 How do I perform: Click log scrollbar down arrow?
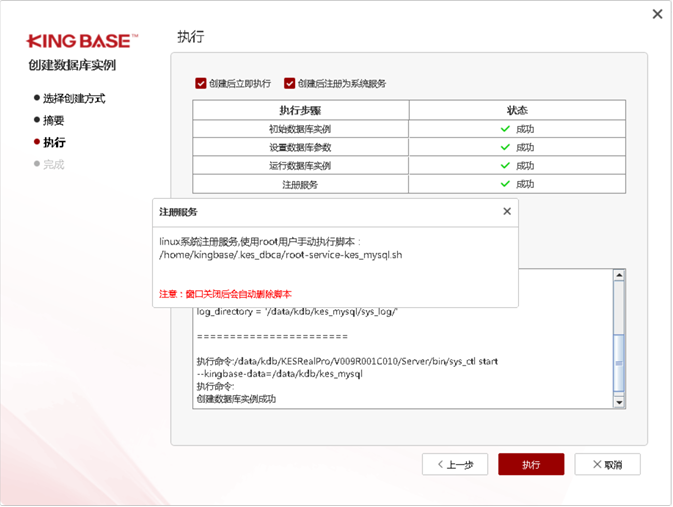618,402
